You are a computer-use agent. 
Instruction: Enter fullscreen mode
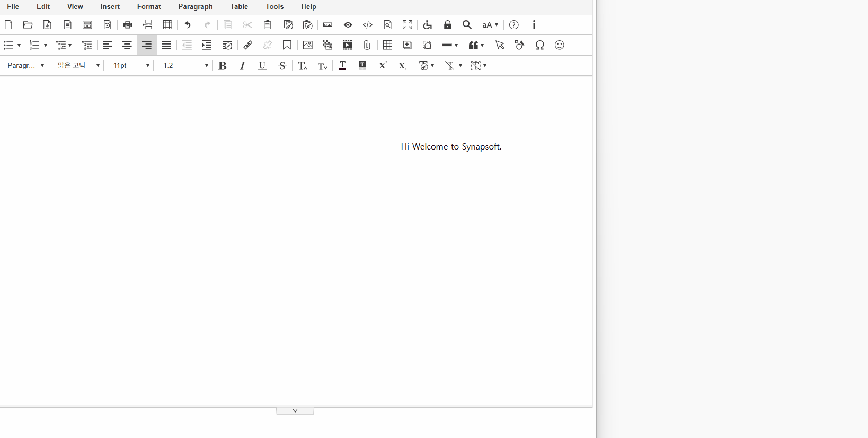[408, 25]
